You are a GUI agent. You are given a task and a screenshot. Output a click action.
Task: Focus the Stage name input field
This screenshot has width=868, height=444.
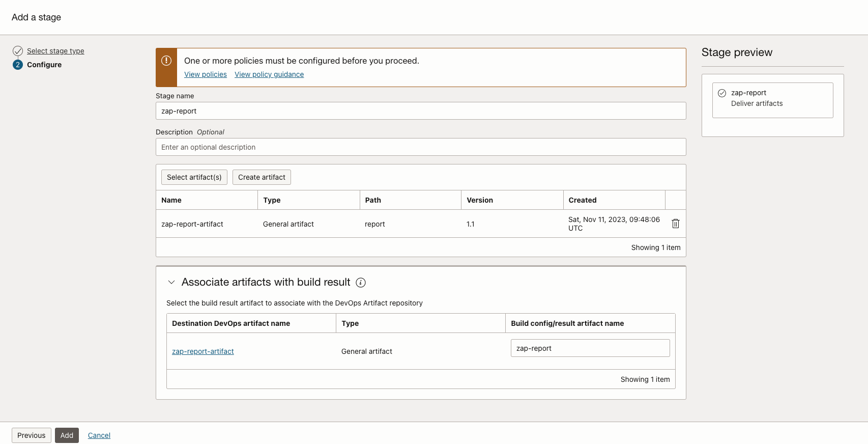pos(421,111)
